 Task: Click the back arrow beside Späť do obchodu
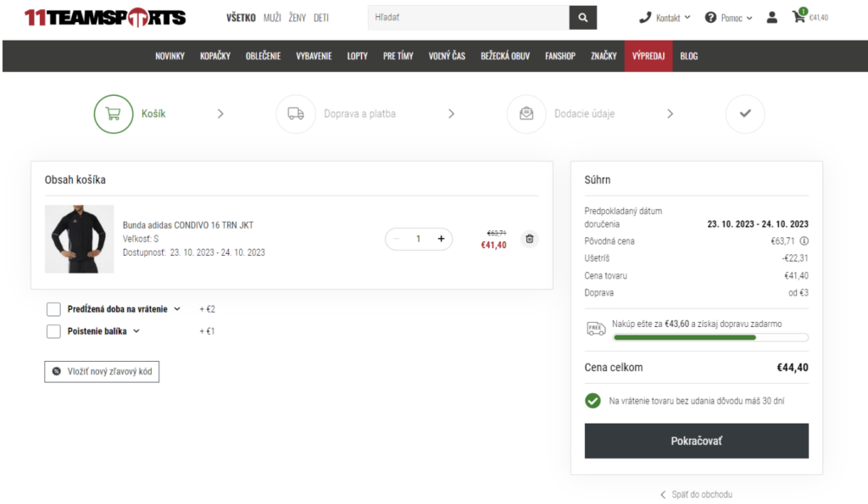[663, 495]
